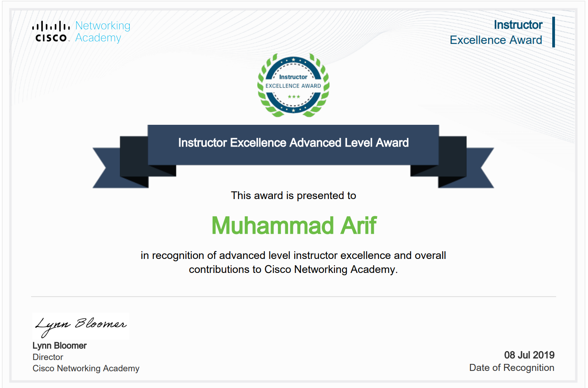Select the recipient name 'Muhammad Arif'
This screenshot has height=388, width=588.
click(x=294, y=225)
